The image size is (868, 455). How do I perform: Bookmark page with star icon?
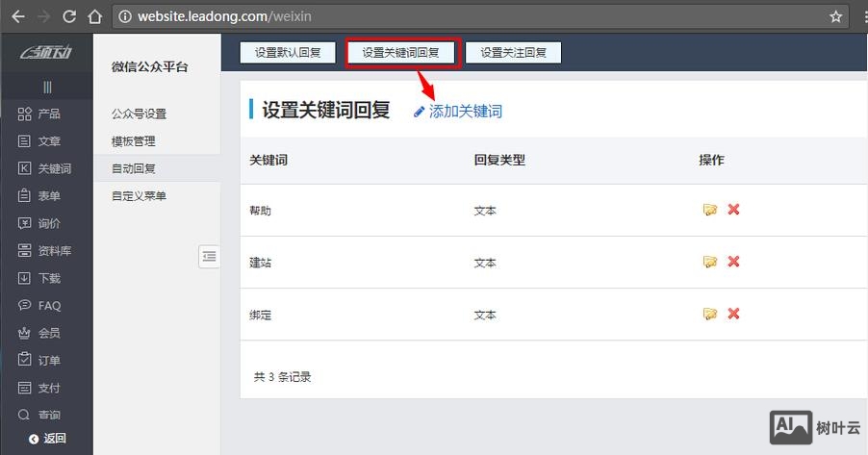click(836, 16)
